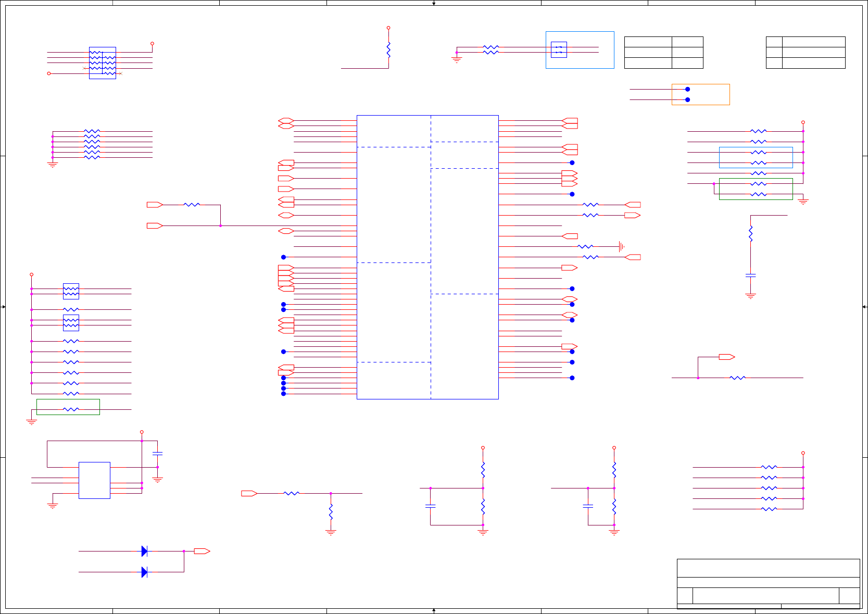
Task: Select the horizontal resistor below that right-side port
Action: 737,378
